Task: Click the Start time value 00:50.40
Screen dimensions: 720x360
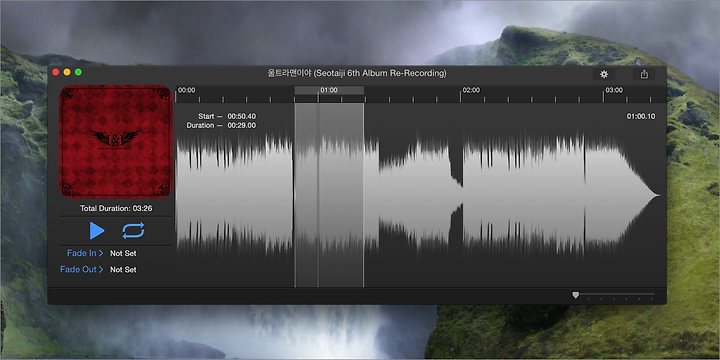Action: pyautogui.click(x=242, y=117)
